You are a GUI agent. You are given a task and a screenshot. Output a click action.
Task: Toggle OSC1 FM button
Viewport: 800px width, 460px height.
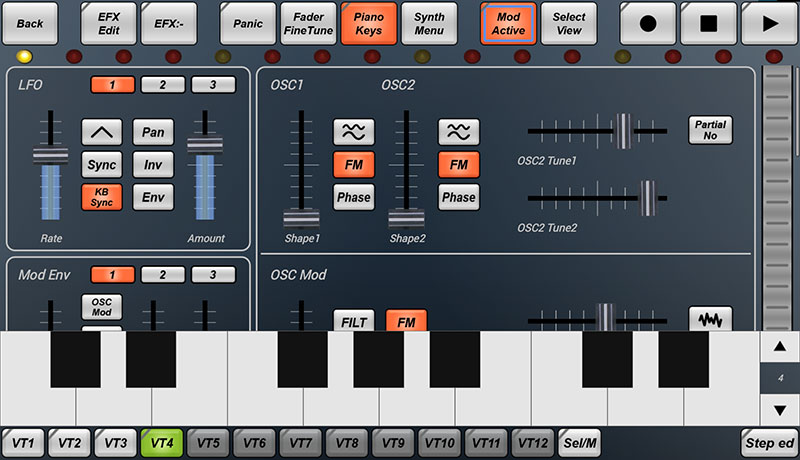354,165
